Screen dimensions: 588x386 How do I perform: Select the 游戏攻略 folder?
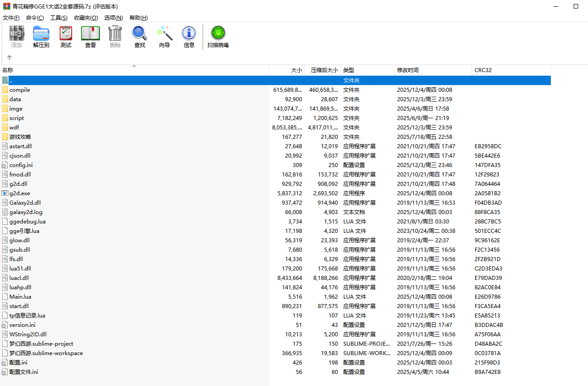click(x=20, y=137)
